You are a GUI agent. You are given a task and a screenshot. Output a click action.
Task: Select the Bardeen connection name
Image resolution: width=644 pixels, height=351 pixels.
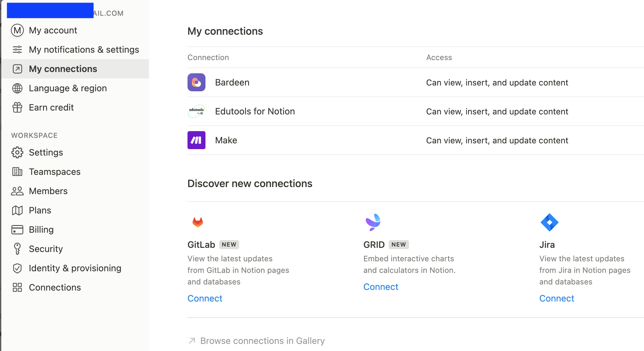[232, 82]
